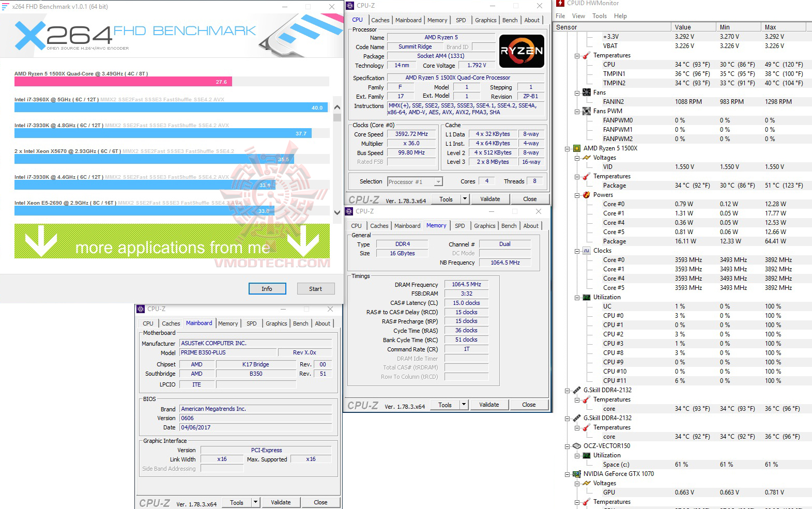Viewport: 812px width, 509px height.
Task: Collapse the AMD Ryzen 5 1500X tree node
Action: pyautogui.click(x=568, y=149)
